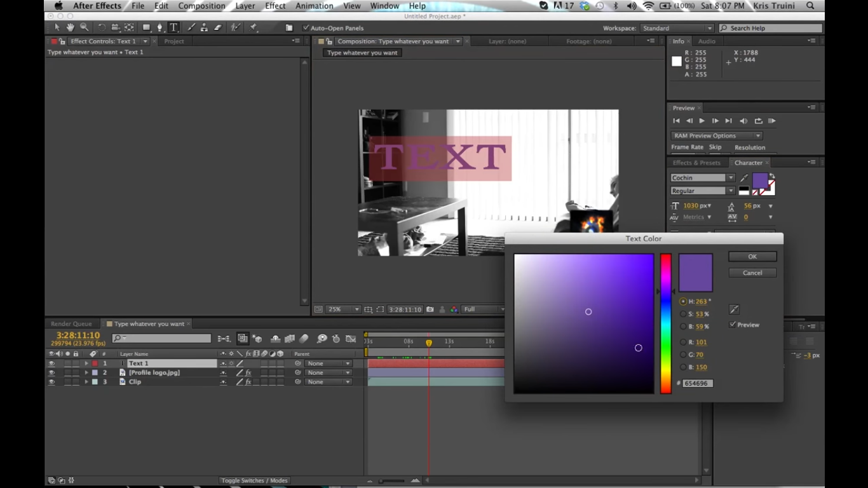Open the Composition menu
Screen dimensions: 868x488
(x=201, y=6)
